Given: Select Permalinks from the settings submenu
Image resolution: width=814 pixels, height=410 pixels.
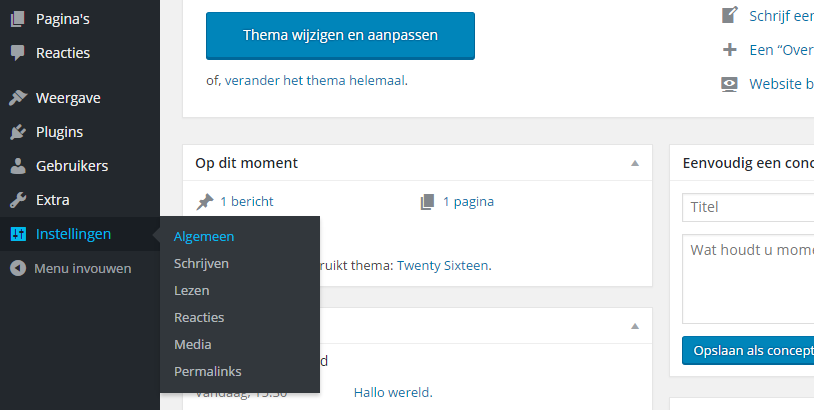Looking at the screenshot, I should click(x=207, y=371).
